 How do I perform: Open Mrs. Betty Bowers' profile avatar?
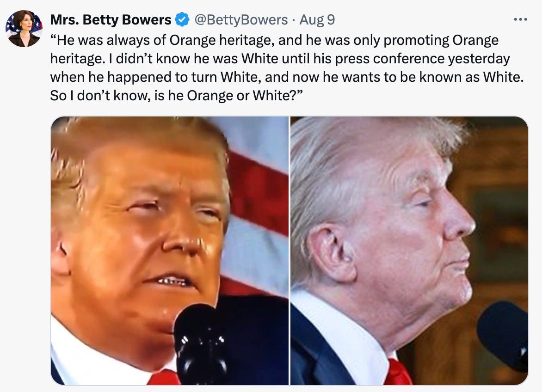(x=24, y=28)
